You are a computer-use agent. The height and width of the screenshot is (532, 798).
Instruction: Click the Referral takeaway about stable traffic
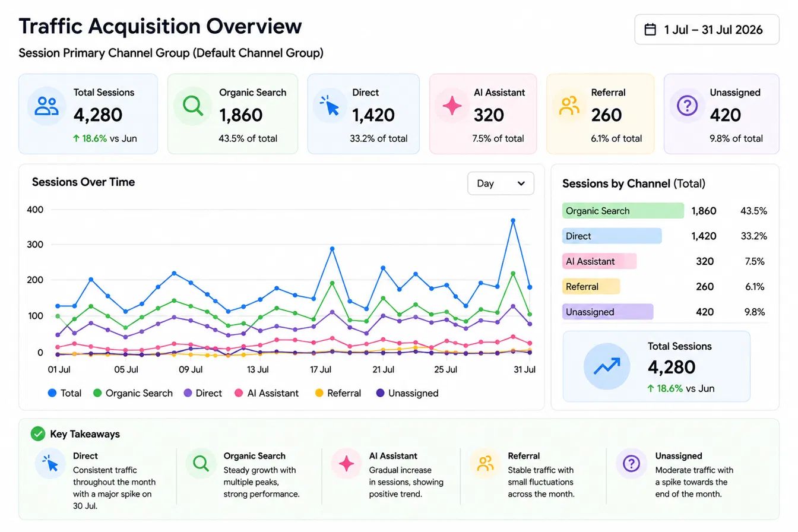pyautogui.click(x=541, y=482)
